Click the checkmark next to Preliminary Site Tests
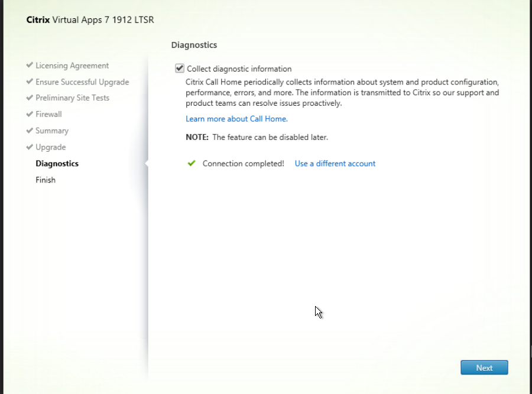 [30, 97]
